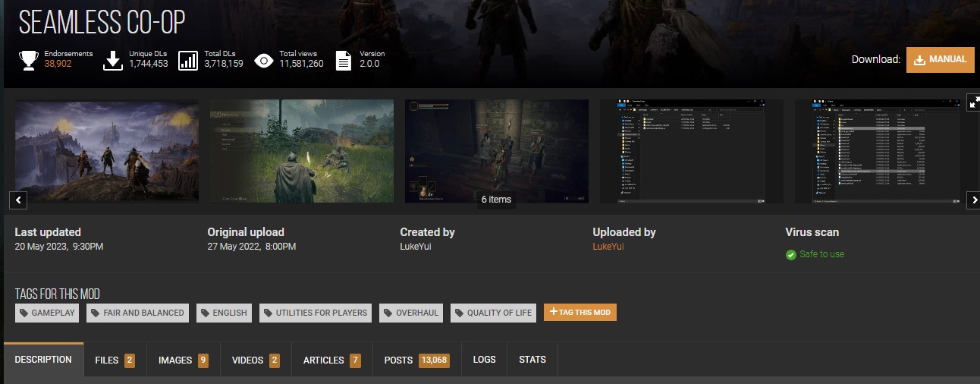The image size is (980, 384).
Task: Open the Safe to use virus scan link
Action: 821,254
